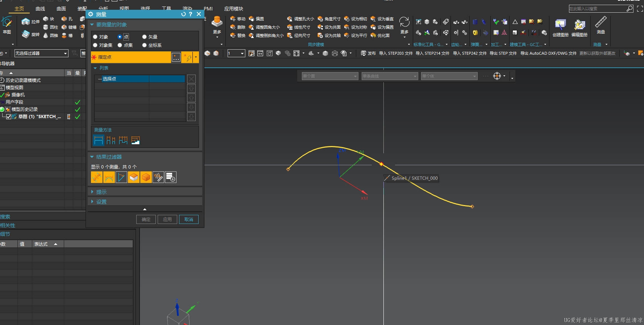Click 调整圆角大小 tool
Screen dimensions: 644x325
[x=264, y=27]
